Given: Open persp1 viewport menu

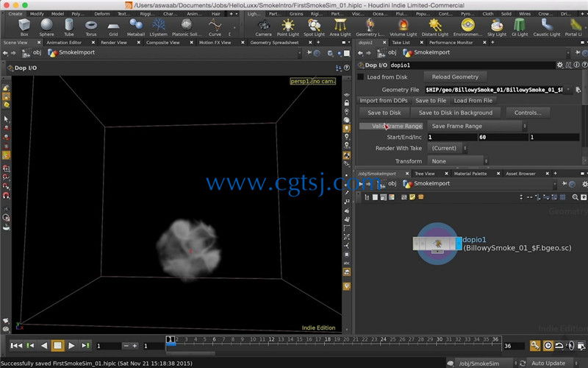Looking at the screenshot, I should pyautogui.click(x=301, y=81).
